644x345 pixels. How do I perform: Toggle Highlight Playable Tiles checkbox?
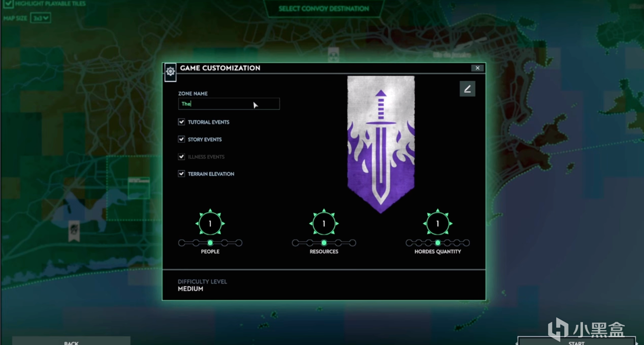click(x=8, y=4)
